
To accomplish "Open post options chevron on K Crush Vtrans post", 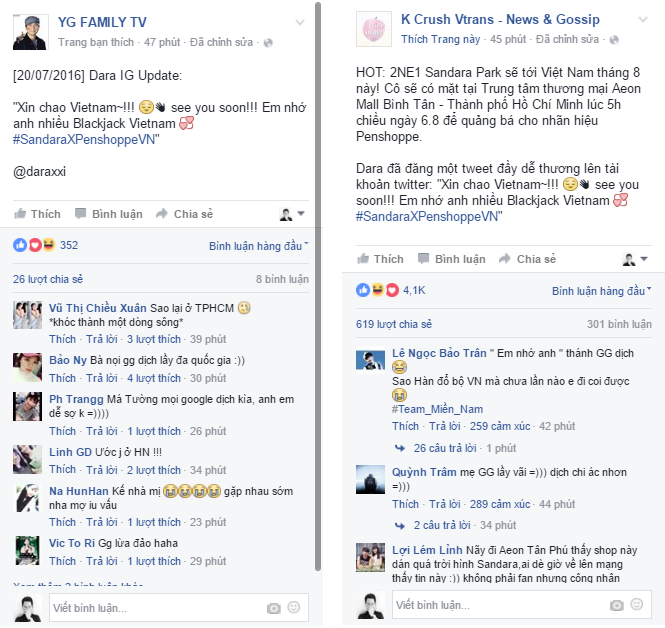I will click(x=643, y=20).
